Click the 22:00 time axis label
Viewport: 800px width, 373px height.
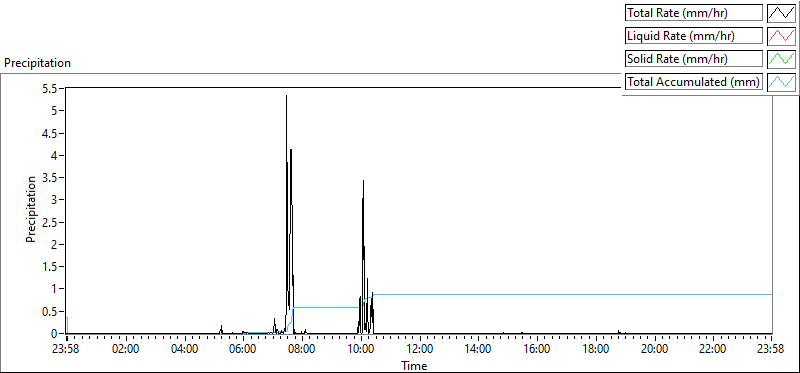point(713,350)
